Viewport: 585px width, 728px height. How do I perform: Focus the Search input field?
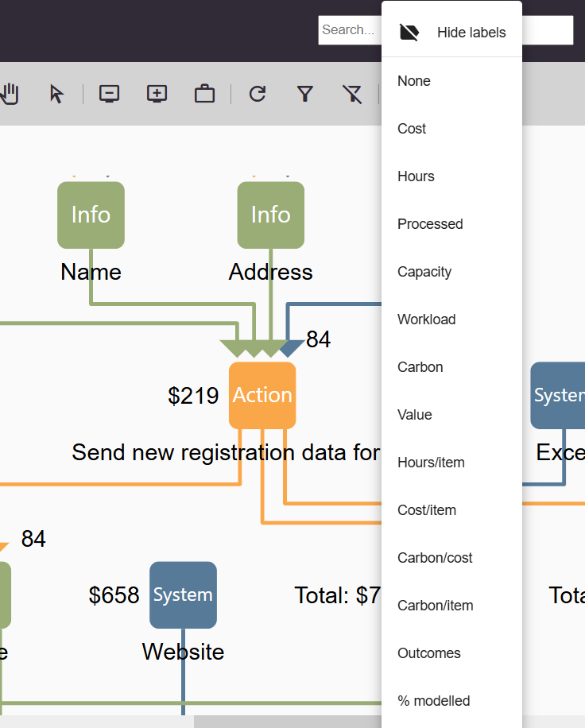click(350, 30)
